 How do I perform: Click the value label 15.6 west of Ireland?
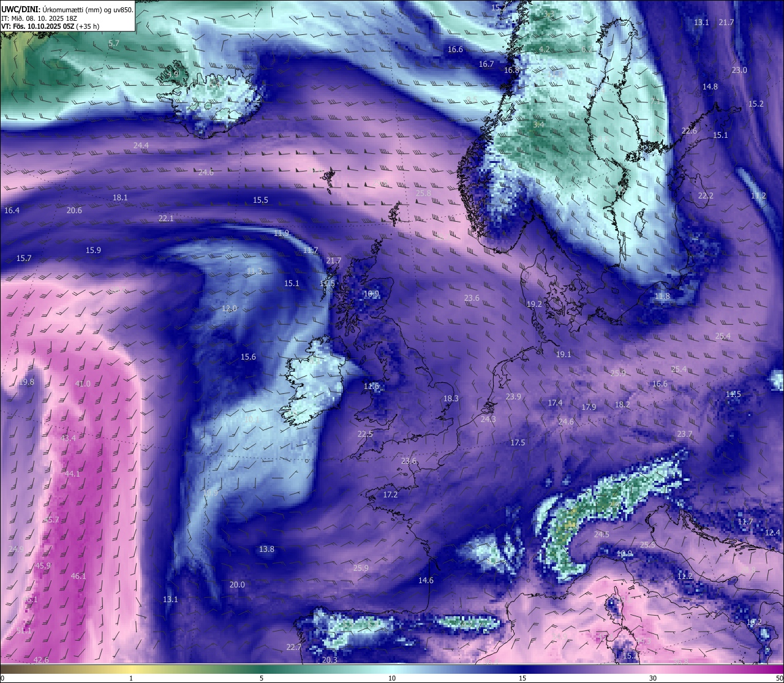point(248,357)
